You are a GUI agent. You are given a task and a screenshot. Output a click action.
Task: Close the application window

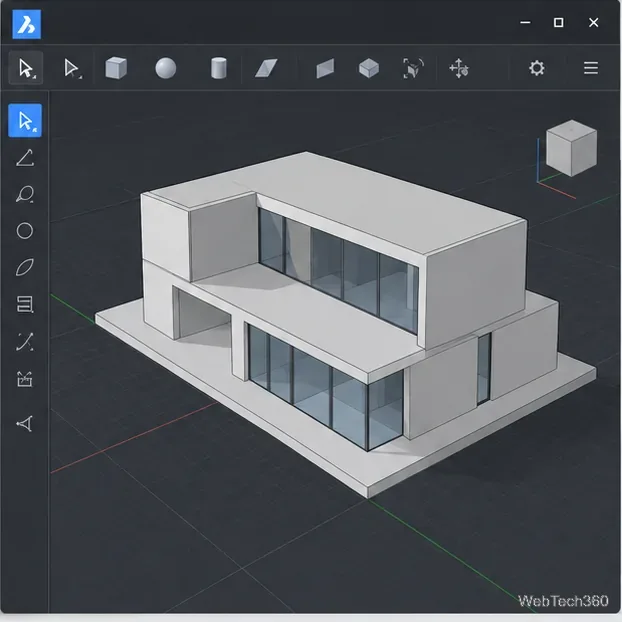593,23
